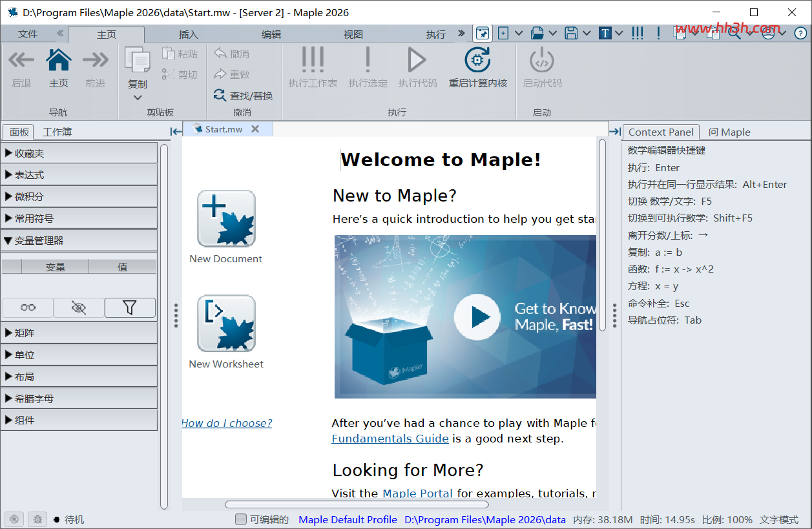
Task: Expand the 布局 palette
Action: click(x=79, y=377)
